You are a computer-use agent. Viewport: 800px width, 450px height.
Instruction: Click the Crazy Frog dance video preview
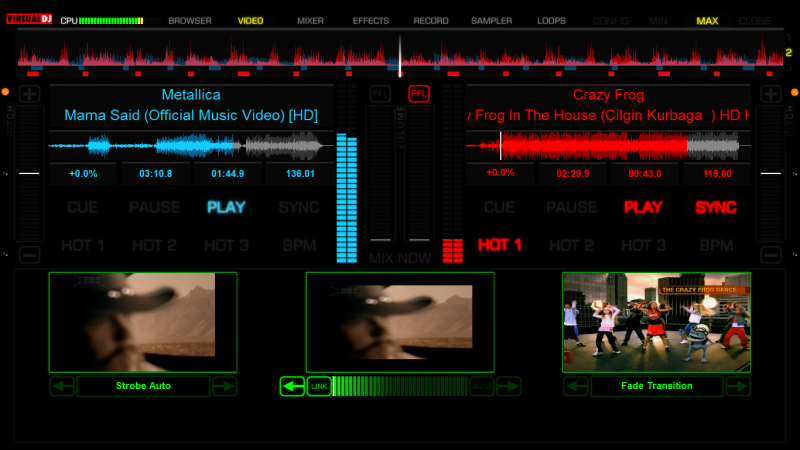tap(657, 322)
